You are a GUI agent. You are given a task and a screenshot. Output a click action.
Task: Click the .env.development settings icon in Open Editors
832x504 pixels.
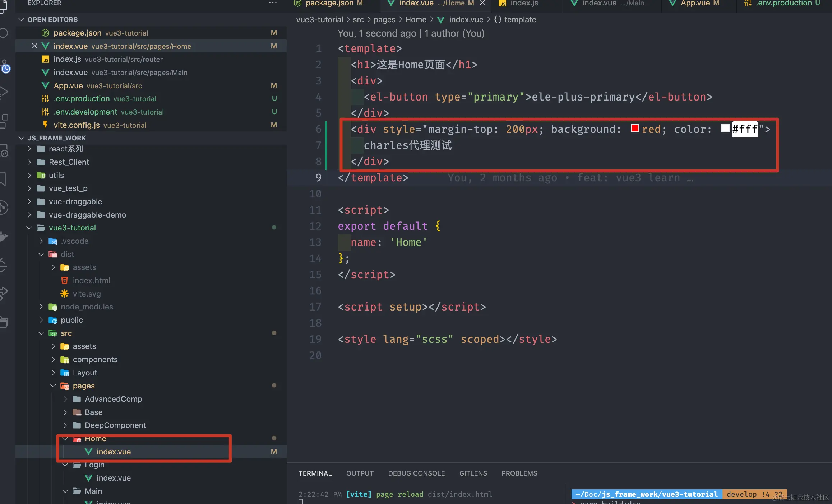coord(45,112)
